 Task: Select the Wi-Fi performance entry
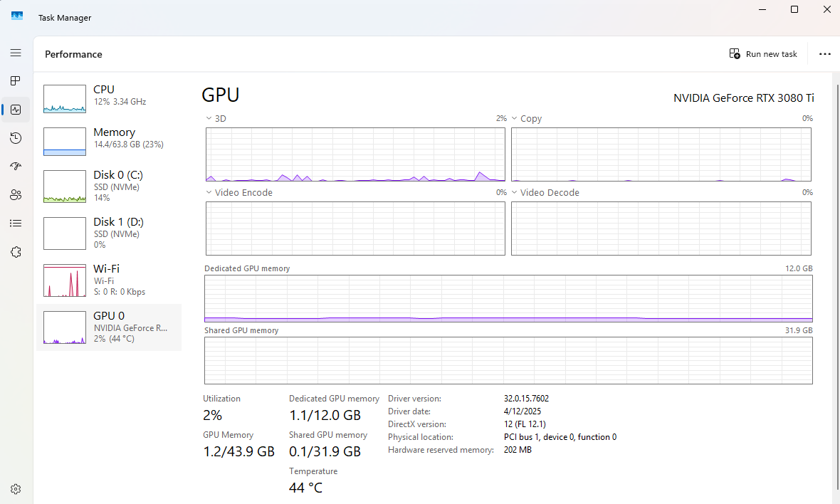point(109,280)
